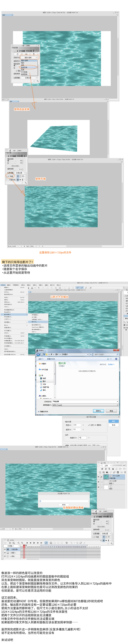
Task: Select first tiling mode icon beside circled 平铺 checkbox
Action: click(x=18, y=176)
